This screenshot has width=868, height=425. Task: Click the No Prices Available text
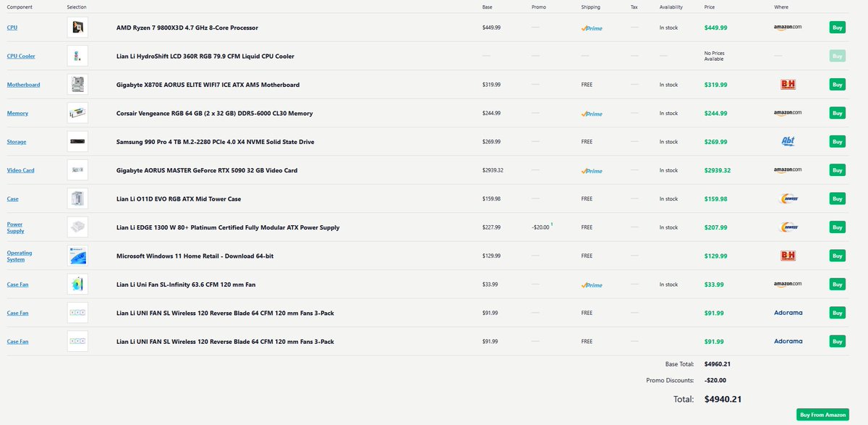tap(714, 56)
